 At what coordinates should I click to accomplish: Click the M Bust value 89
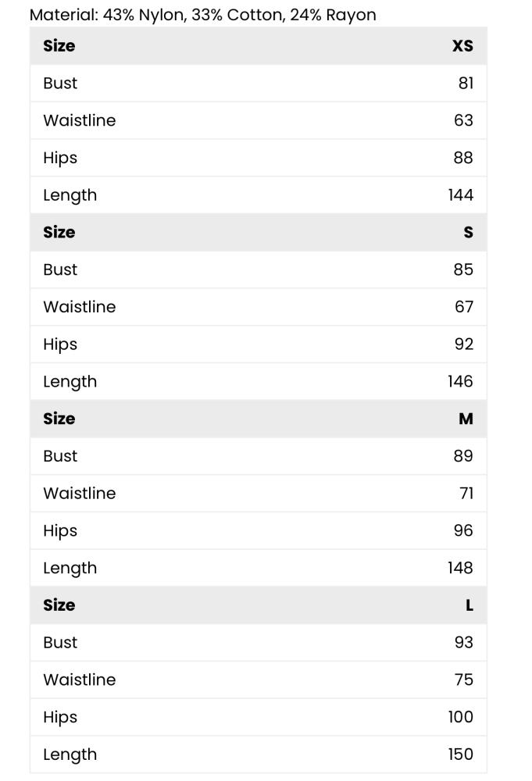point(463,456)
